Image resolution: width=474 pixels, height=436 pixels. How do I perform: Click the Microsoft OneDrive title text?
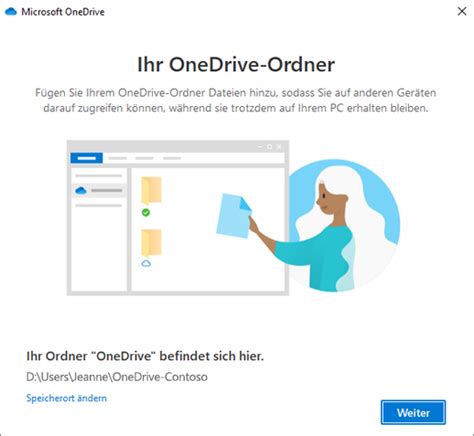click(x=63, y=12)
